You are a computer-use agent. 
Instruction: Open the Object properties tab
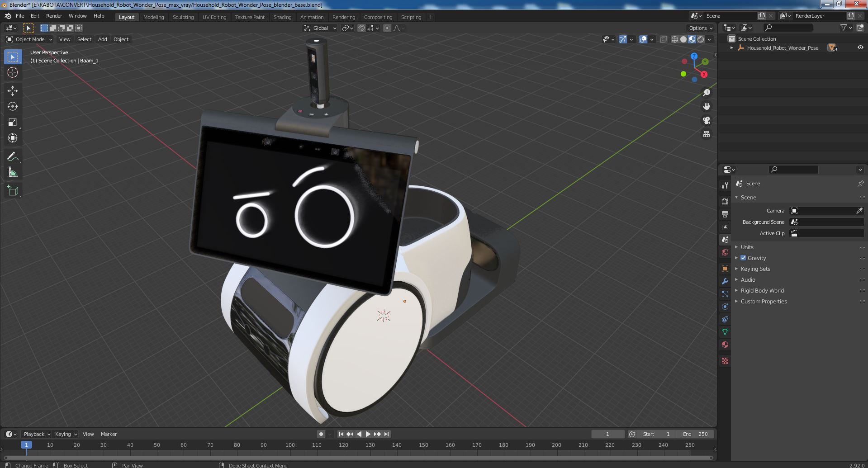[725, 269]
